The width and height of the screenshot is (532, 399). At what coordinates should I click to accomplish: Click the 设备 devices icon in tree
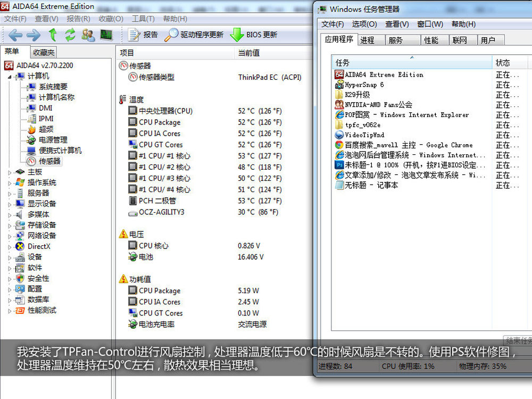(x=20, y=257)
